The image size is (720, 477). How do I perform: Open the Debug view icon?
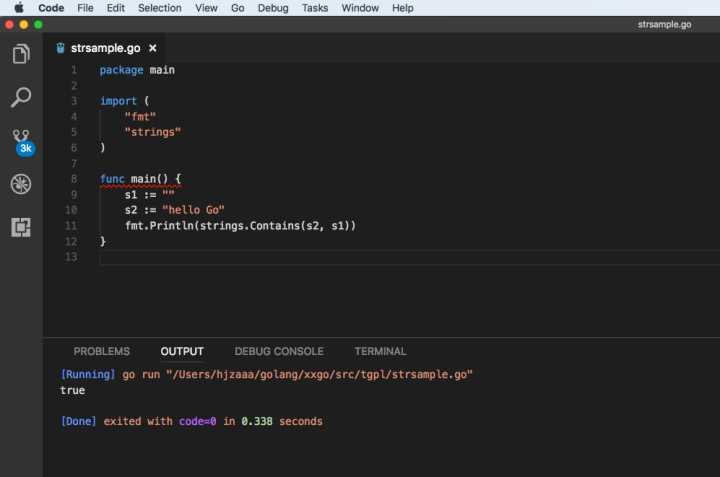click(21, 184)
